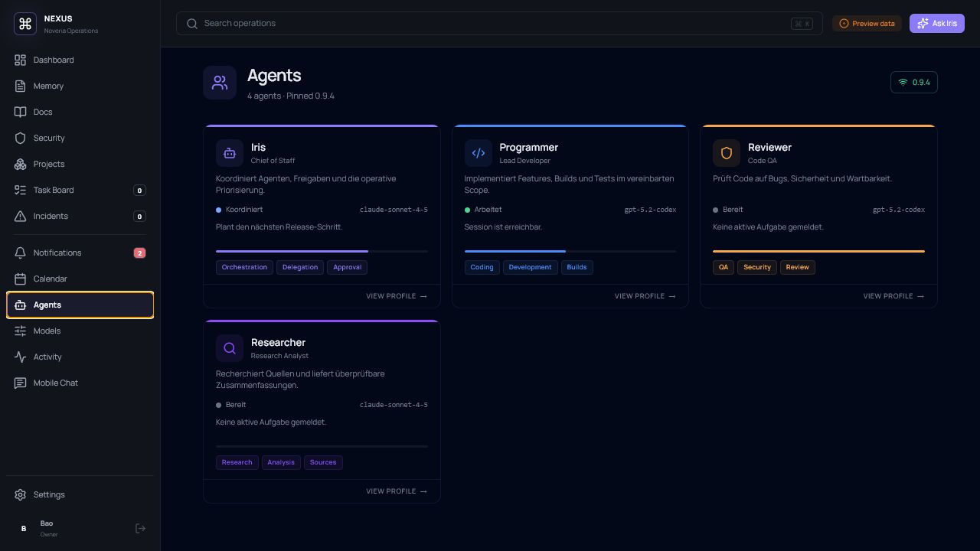The height and width of the screenshot is (551, 980).
Task: Click the Security tag on Reviewer card
Action: 757,267
